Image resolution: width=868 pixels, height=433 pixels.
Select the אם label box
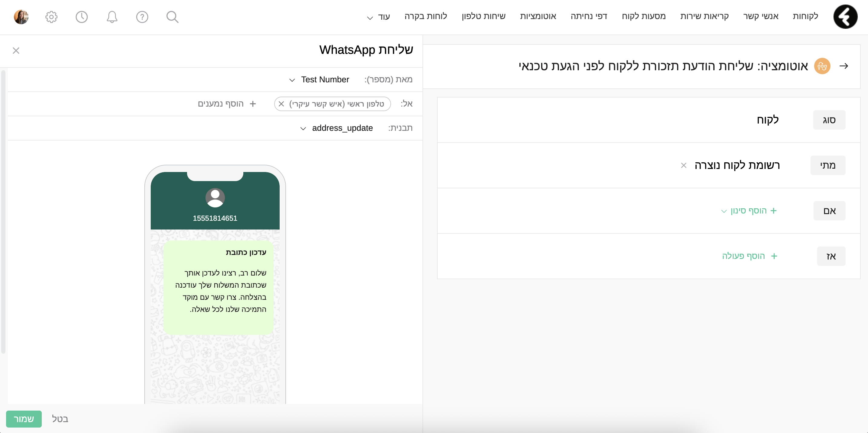[x=829, y=211]
